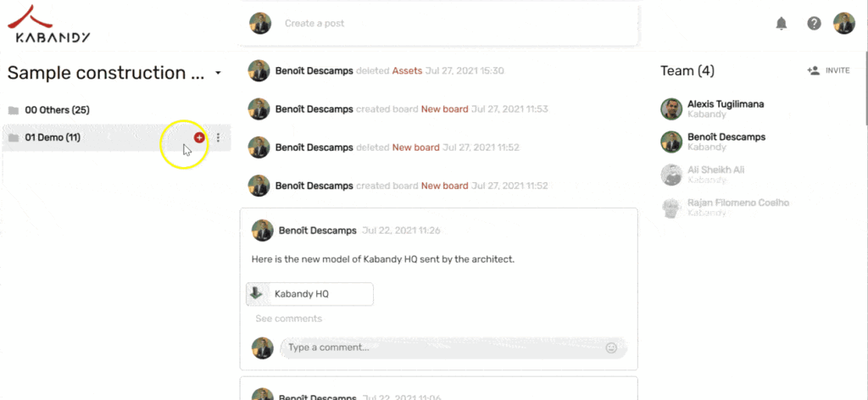Click the download arrow icon on Kabandy HQ
Viewport: 868px width, 400px height.
(256, 294)
